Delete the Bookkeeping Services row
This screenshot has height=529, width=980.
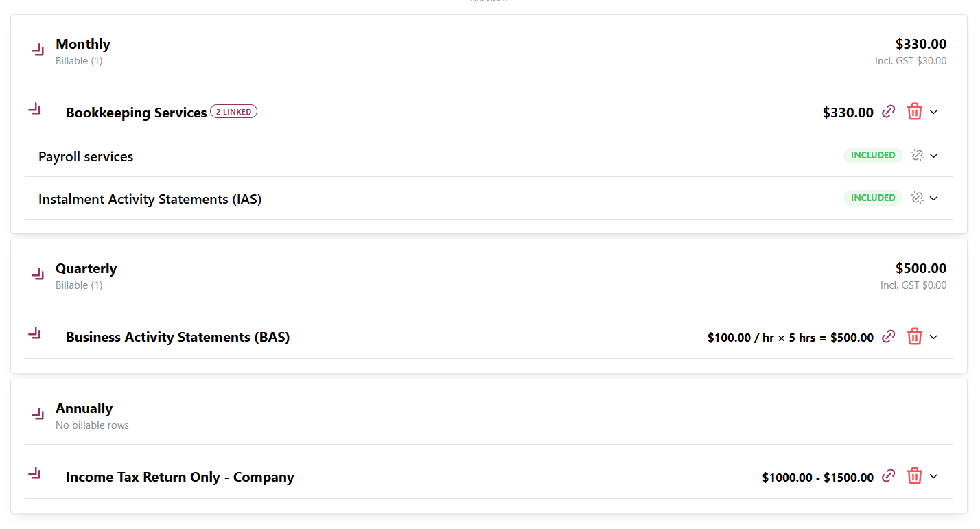[x=914, y=112]
